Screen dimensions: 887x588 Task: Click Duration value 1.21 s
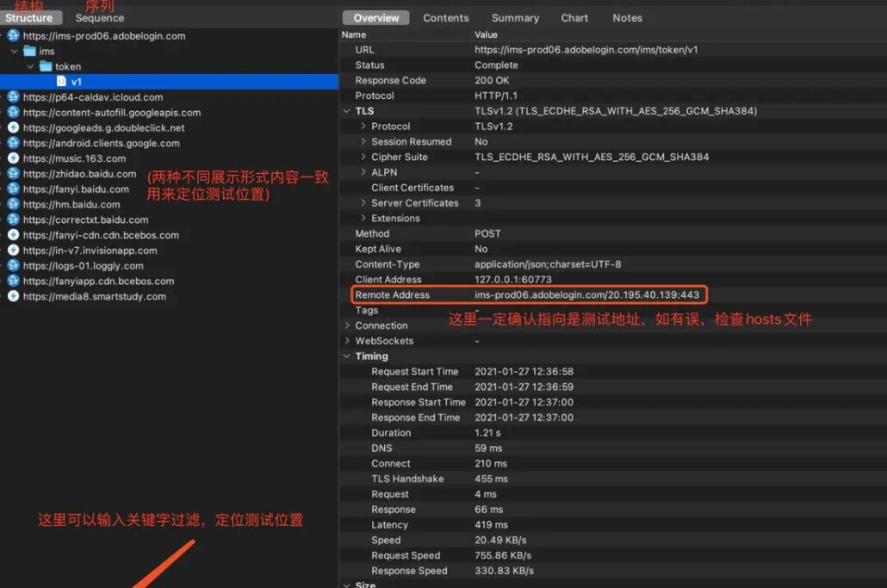click(x=487, y=432)
